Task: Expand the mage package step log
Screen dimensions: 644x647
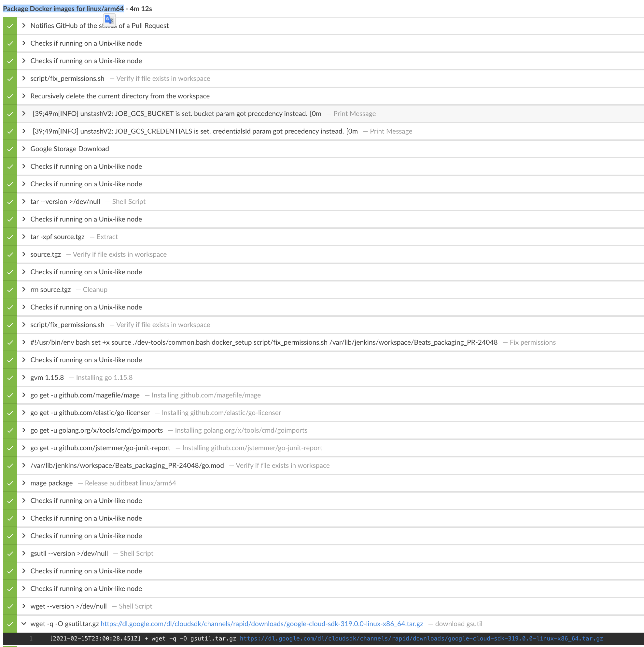Action: 24,483
